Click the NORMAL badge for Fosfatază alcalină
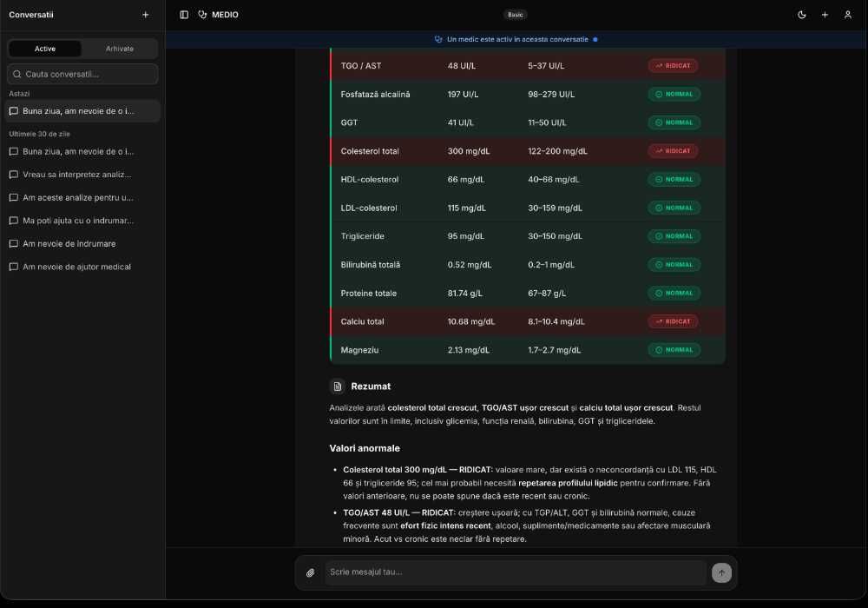Viewport: 868px width, 608px height. tap(674, 94)
